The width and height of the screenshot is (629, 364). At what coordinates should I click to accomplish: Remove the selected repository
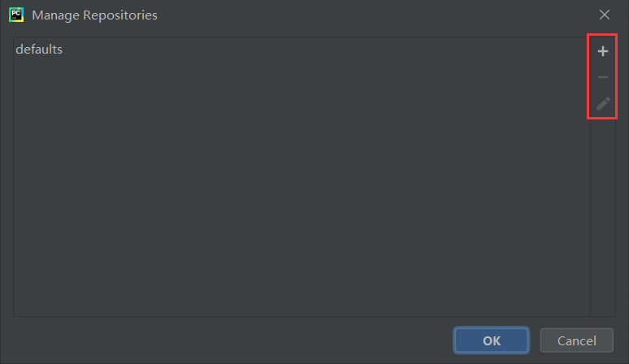(602, 78)
